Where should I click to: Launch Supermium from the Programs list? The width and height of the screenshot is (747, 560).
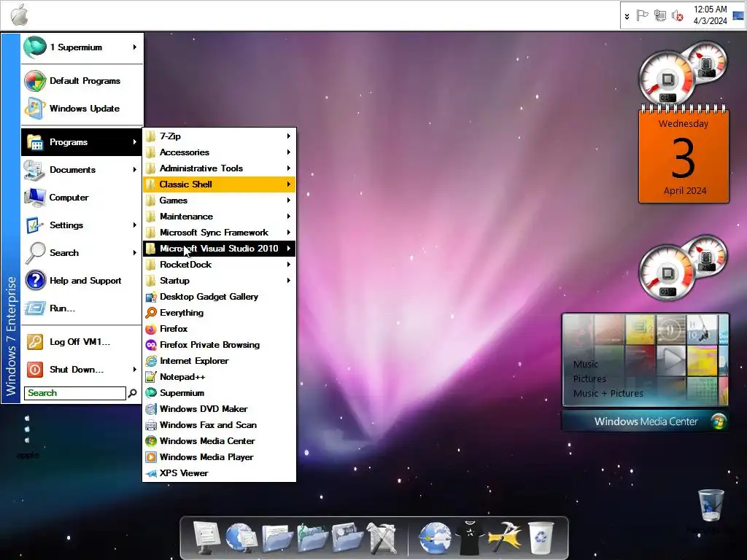[x=219, y=393]
